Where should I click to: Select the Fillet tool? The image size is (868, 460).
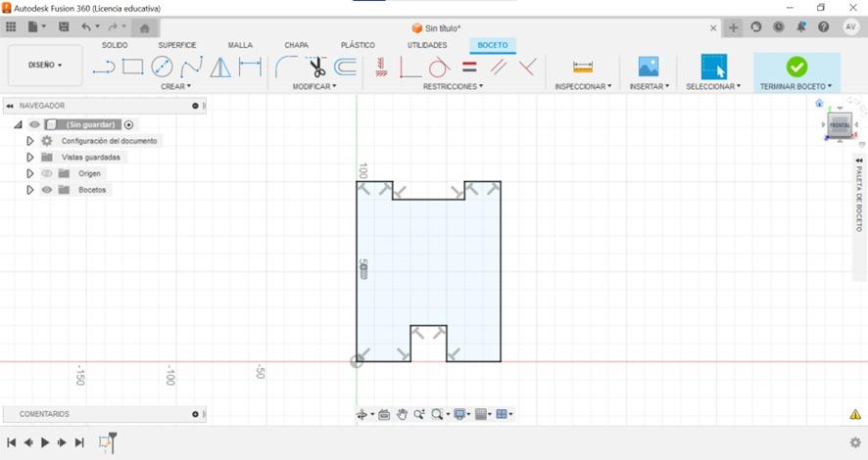[286, 67]
